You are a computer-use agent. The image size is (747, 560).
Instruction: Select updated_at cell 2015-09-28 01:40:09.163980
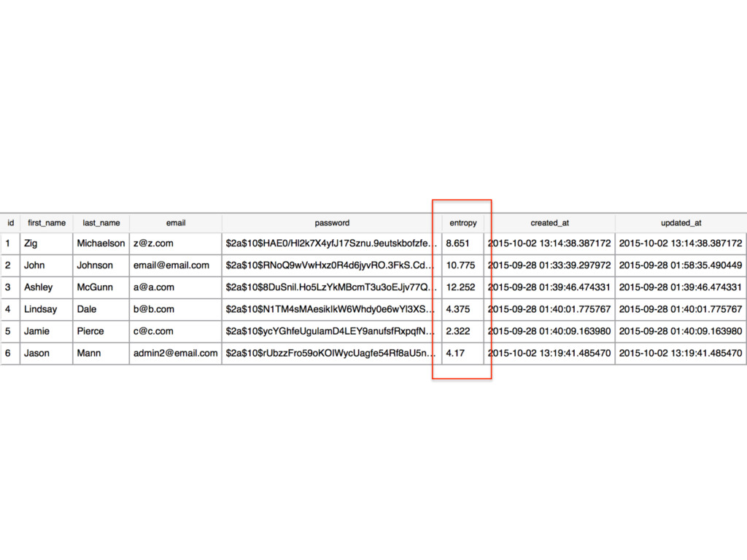click(681, 331)
